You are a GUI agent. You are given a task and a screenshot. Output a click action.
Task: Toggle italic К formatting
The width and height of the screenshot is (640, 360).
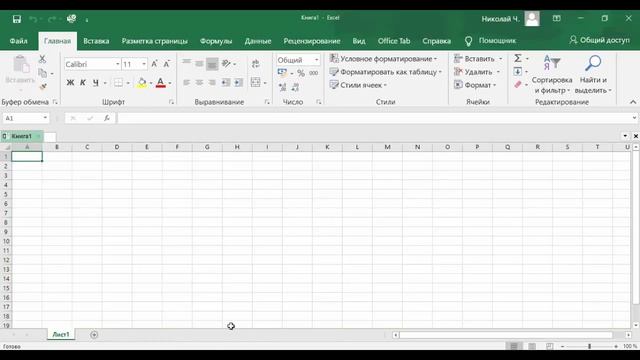82,83
